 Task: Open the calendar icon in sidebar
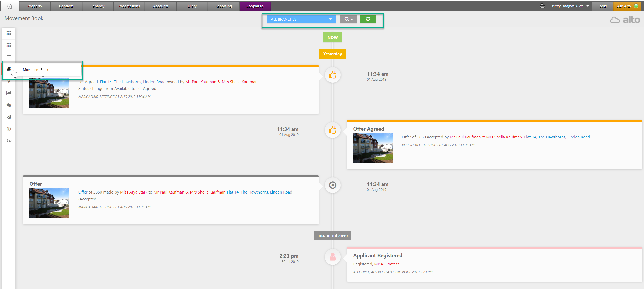pyautogui.click(x=9, y=57)
